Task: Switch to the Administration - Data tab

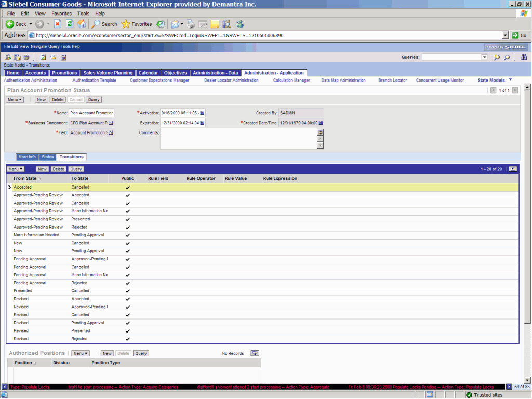Action: [x=216, y=73]
